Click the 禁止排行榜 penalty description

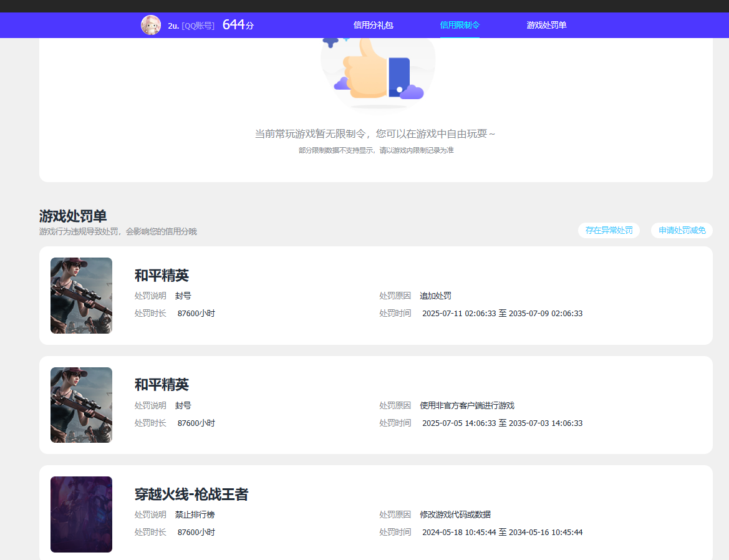[195, 514]
